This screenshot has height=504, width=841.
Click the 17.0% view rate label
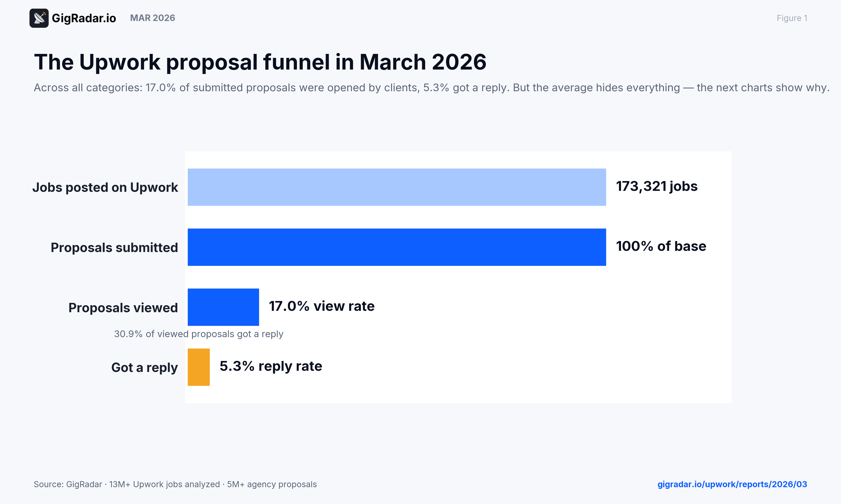click(322, 306)
